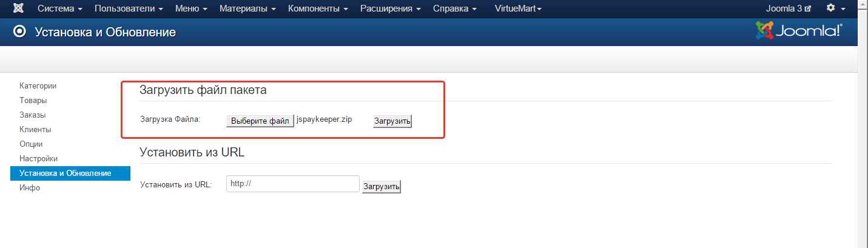Focus the Установить из URL input field
This screenshot has height=248, width=868.
(293, 184)
